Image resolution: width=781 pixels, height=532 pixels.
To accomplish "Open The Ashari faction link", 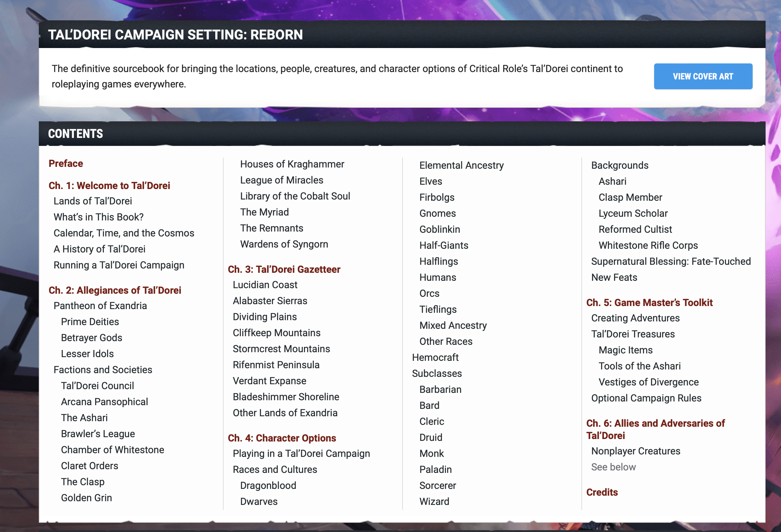I will coord(84,418).
